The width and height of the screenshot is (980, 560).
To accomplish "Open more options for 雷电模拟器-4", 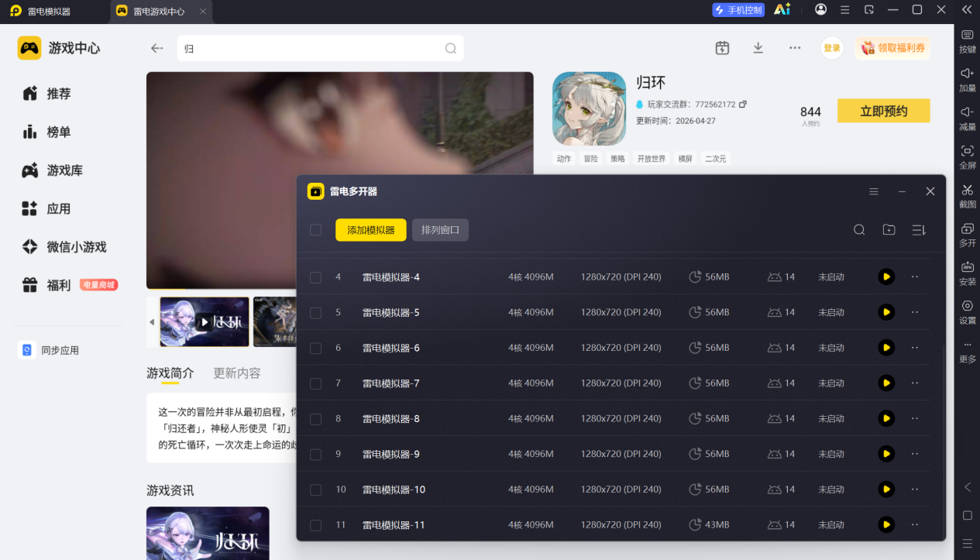I will [x=915, y=277].
